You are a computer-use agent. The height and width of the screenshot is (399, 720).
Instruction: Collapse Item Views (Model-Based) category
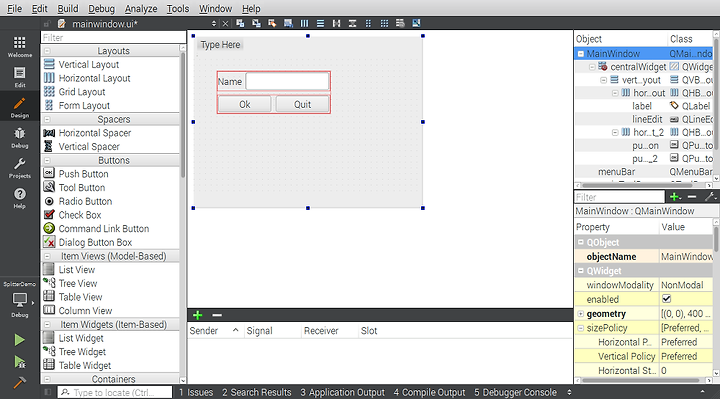(x=47, y=256)
